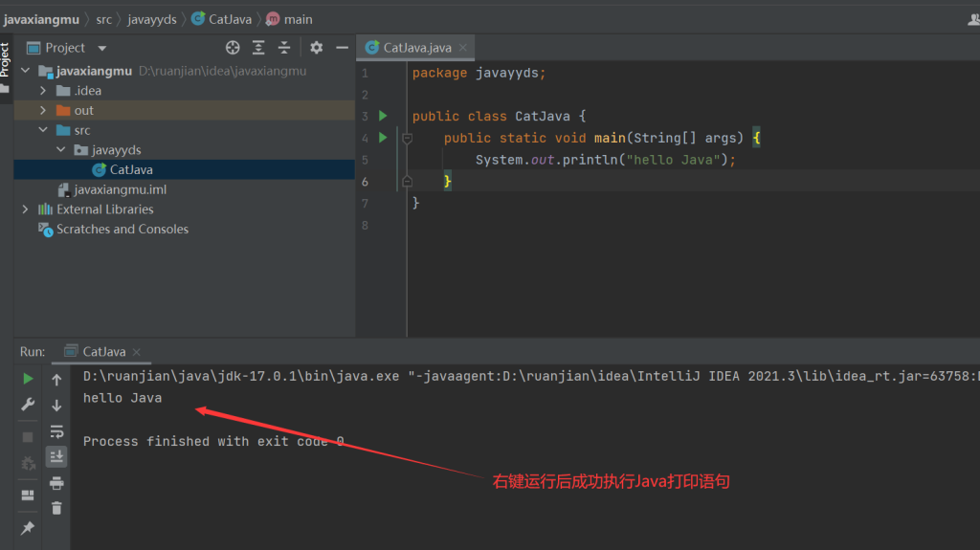Clear console with the trash icon
Screen dimensions: 980x550
click(56, 508)
